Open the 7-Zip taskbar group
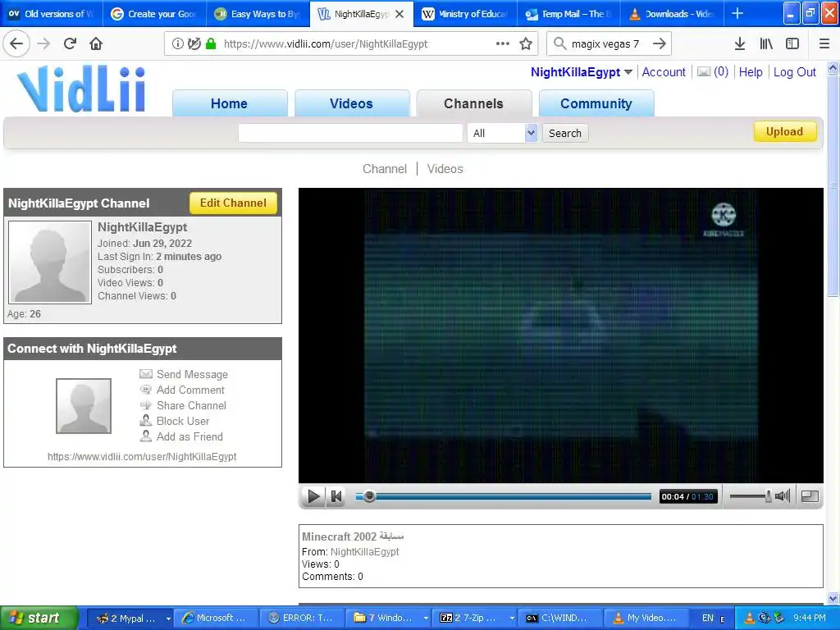The image size is (840, 630). tap(476, 618)
